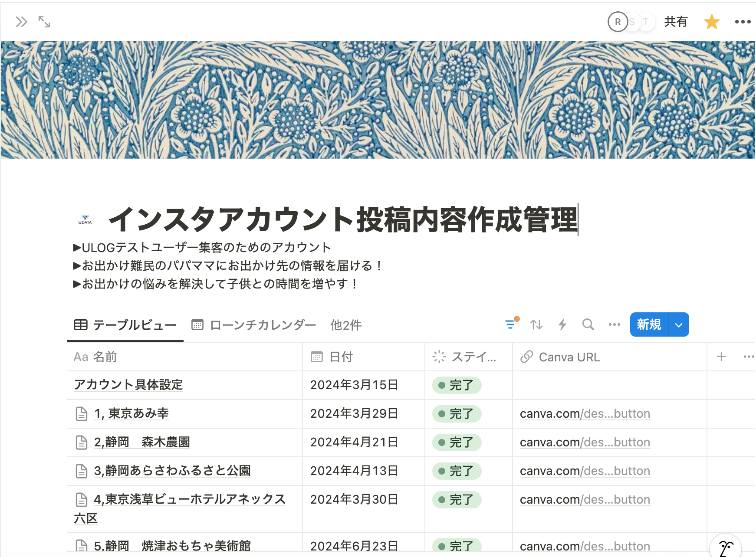Open Canva link in 2,静岡 森木農園 row
The image size is (756, 557).
pyautogui.click(x=585, y=442)
